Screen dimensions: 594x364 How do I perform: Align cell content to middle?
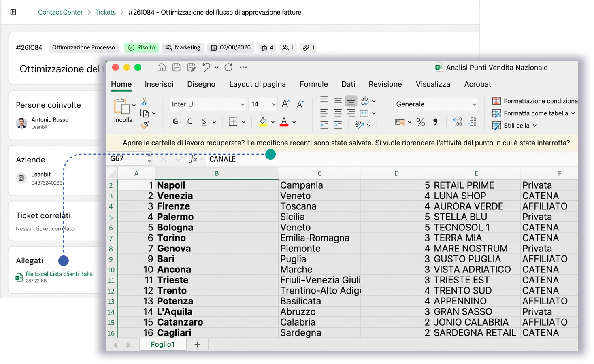pyautogui.click(x=338, y=100)
